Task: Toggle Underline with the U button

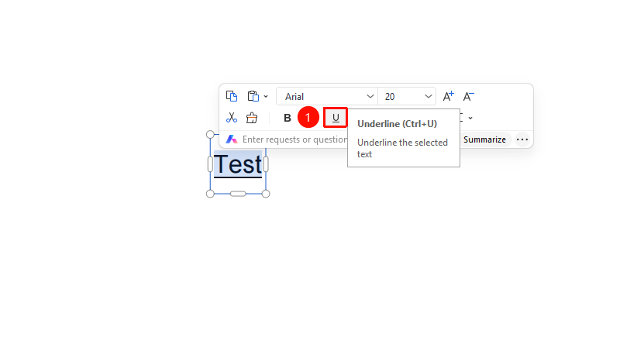Action: 336,118
